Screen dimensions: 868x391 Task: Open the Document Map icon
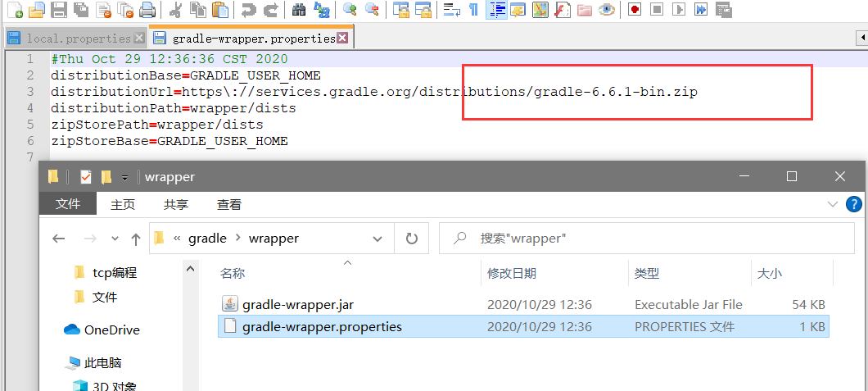pos(540,9)
